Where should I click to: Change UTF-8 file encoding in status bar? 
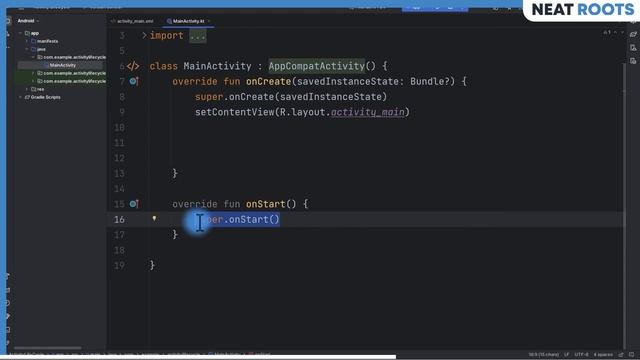(x=581, y=354)
